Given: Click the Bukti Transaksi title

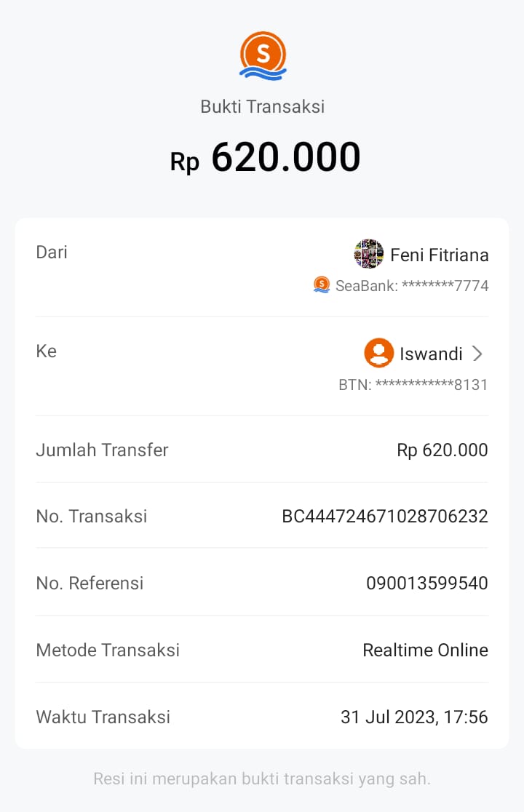Looking at the screenshot, I should coord(262,106).
